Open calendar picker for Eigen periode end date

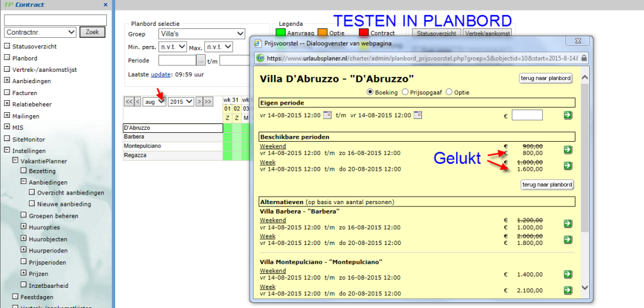point(418,115)
